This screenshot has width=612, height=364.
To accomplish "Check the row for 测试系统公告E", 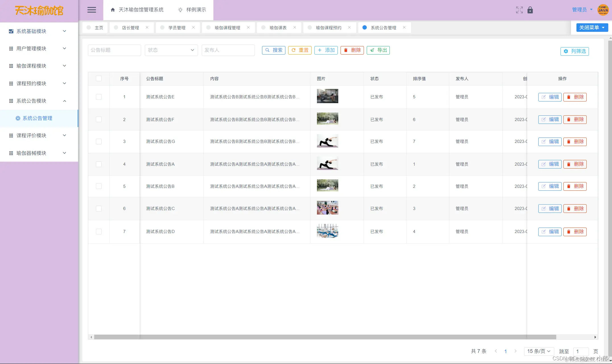I will (x=99, y=97).
